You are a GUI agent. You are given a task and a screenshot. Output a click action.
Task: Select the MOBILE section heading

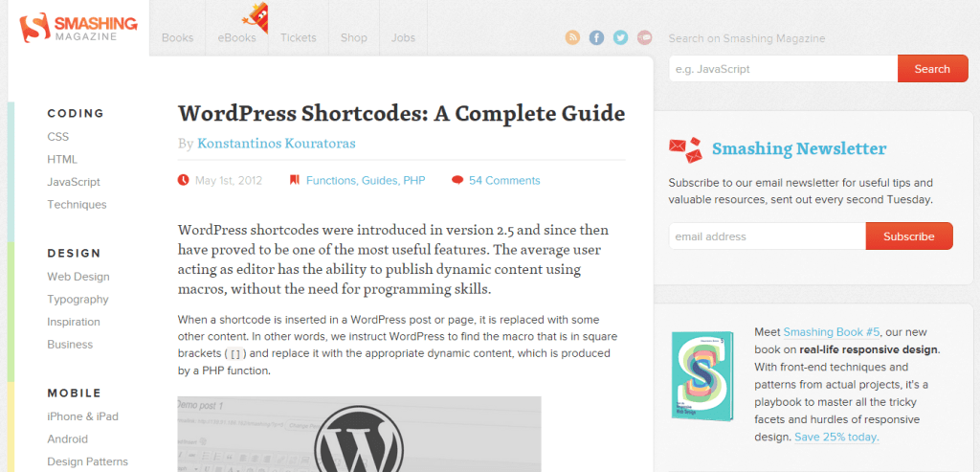coord(75,393)
